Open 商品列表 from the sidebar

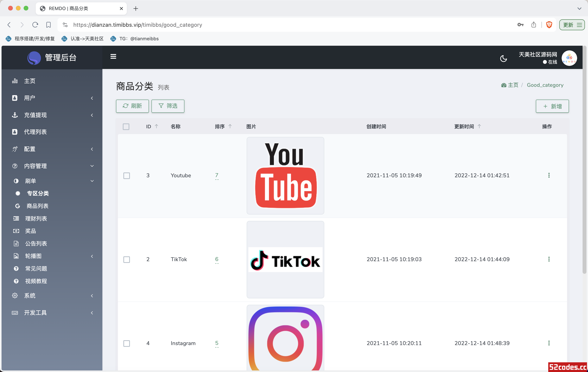click(37, 206)
